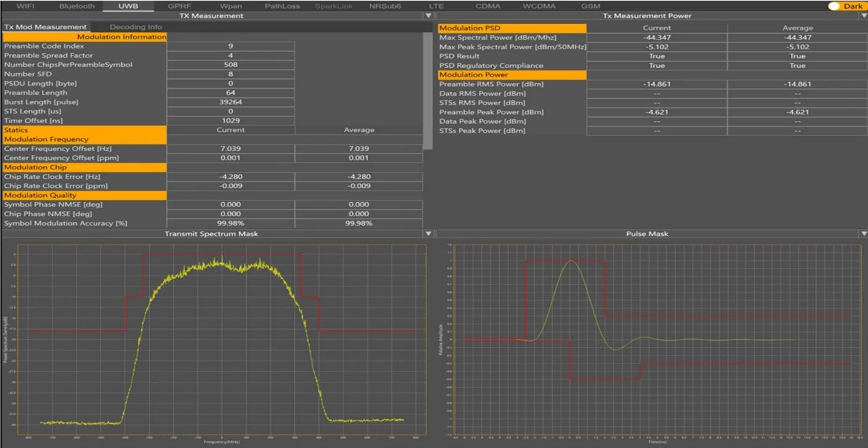
Task: Switch to the WIFI tab
Action: point(26,6)
